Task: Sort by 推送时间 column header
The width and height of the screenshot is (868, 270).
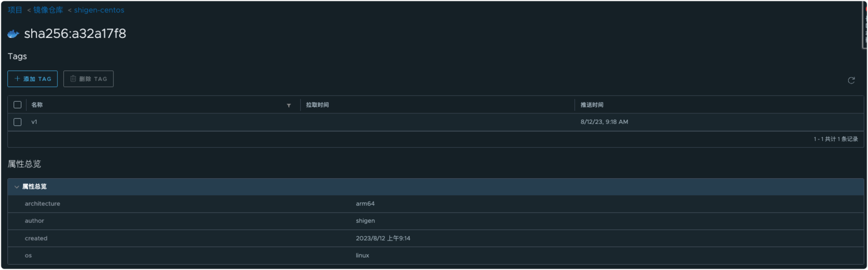Action: (592, 105)
